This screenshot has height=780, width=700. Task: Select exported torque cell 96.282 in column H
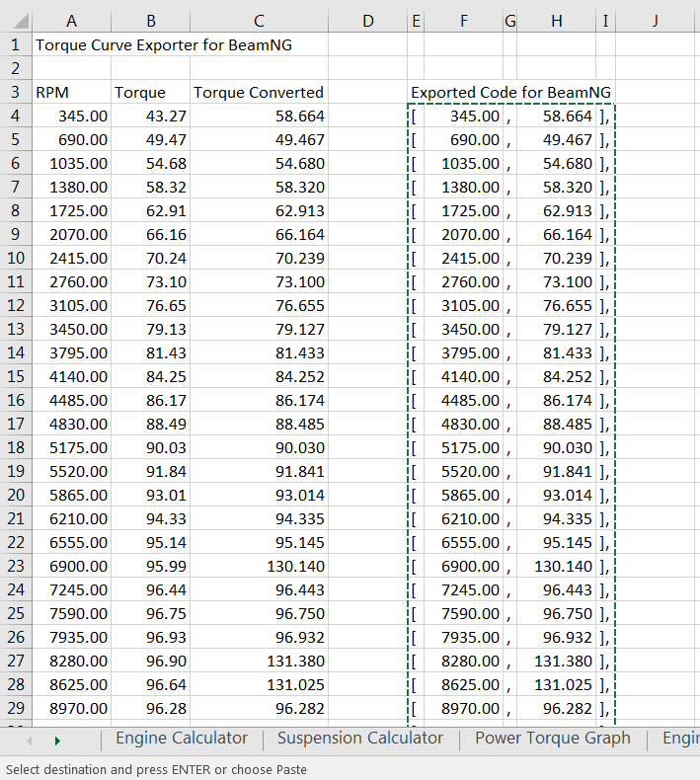[x=556, y=708]
